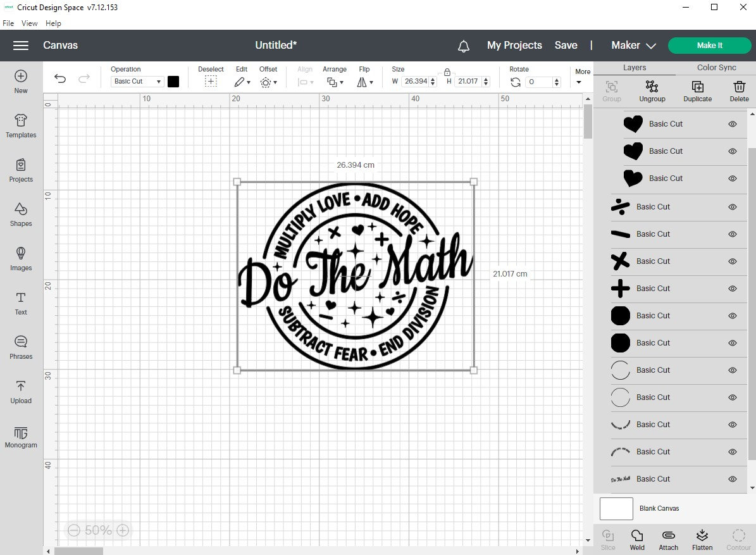Click the Flatten icon

(702, 540)
